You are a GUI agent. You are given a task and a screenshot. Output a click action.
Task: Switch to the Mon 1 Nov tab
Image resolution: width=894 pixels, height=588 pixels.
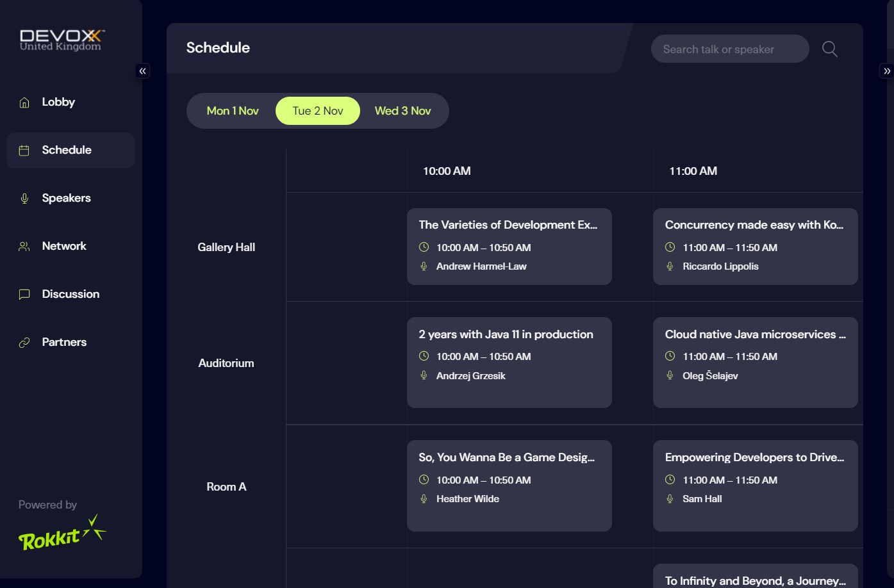coord(233,111)
